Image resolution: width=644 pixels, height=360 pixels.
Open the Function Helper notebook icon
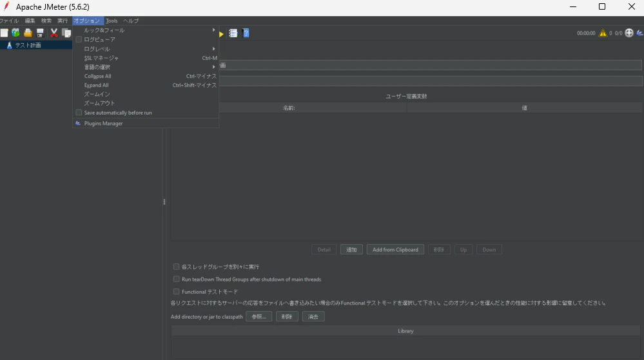coord(233,33)
